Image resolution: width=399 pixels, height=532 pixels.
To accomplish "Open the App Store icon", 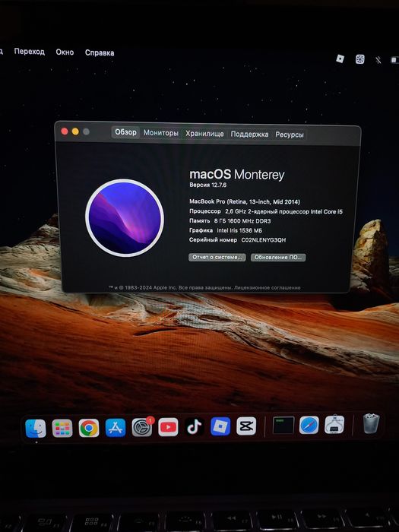I will 116,427.
